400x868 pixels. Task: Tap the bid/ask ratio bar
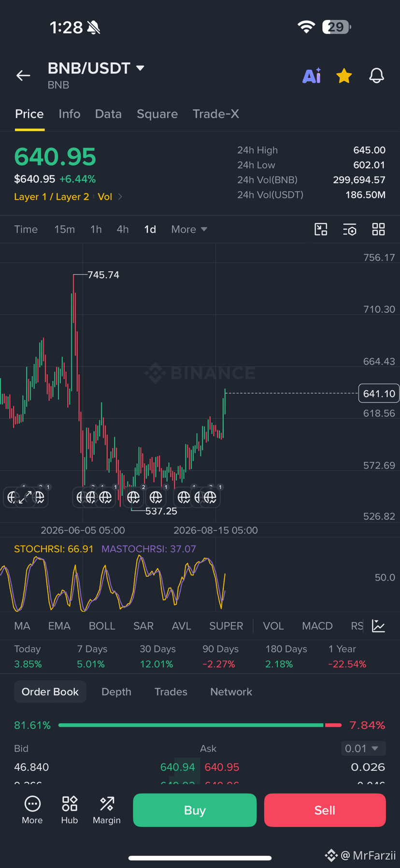pos(200,725)
